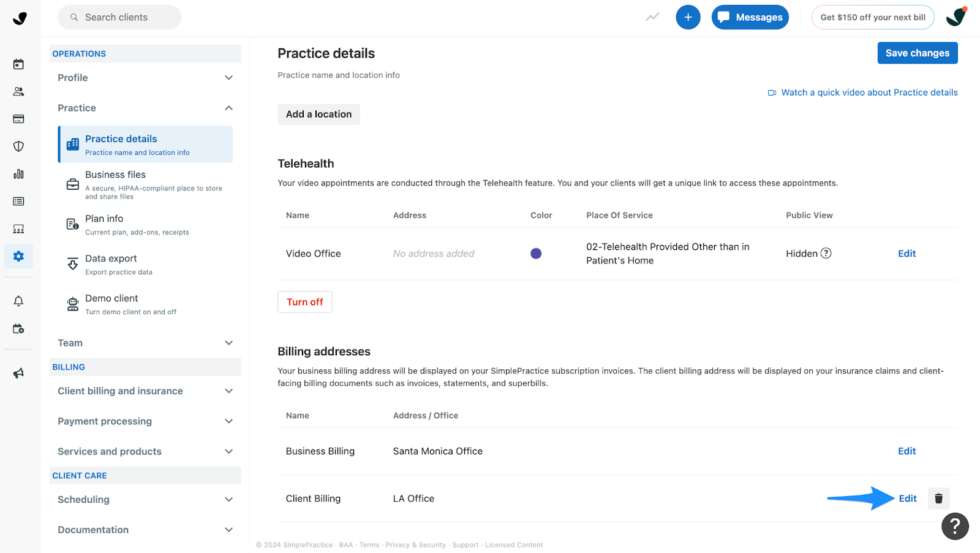The width and height of the screenshot is (980, 553).
Task: Click the purple Video Office color dot
Action: [x=536, y=254]
